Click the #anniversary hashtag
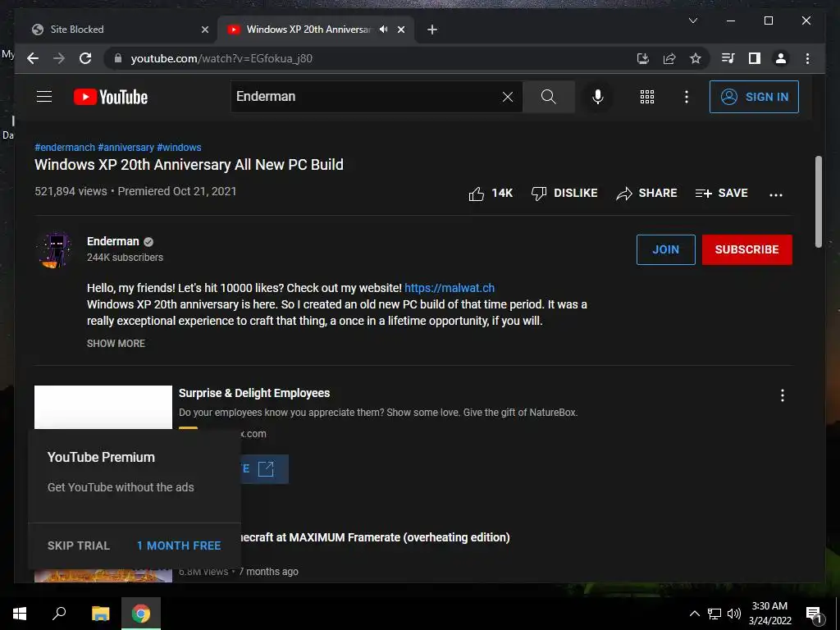Screen dimensions: 840x630 pyautogui.click(x=126, y=148)
